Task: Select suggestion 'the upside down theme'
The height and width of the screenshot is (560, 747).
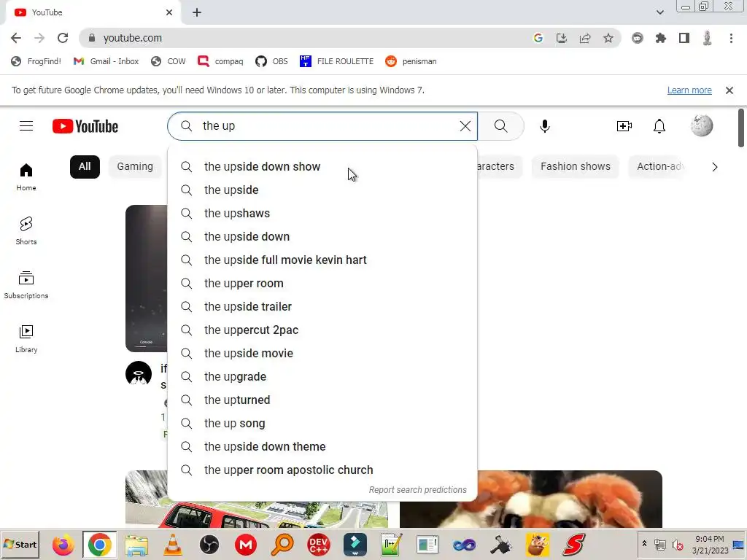Action: coord(322,447)
